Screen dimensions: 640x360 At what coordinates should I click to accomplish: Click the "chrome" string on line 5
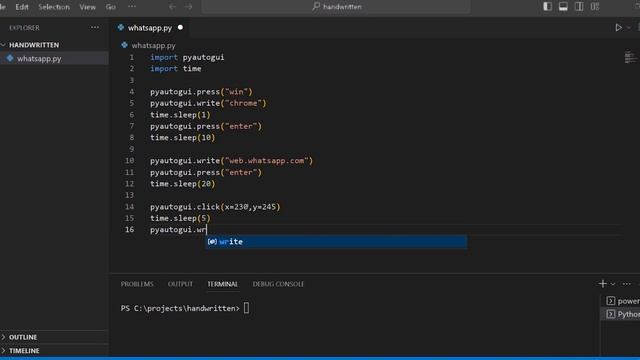pos(243,103)
